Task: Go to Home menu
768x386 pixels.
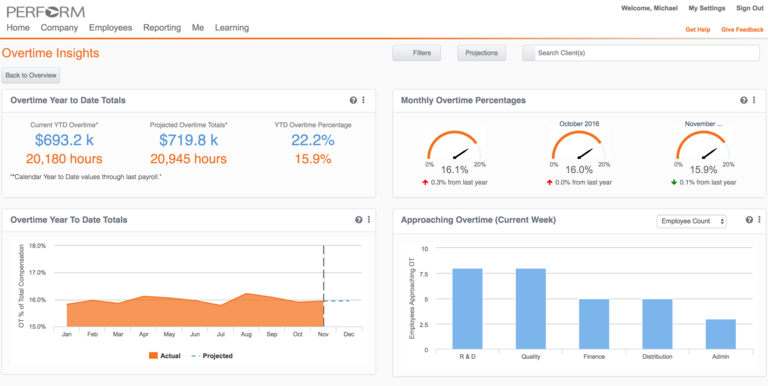Action: (x=18, y=28)
